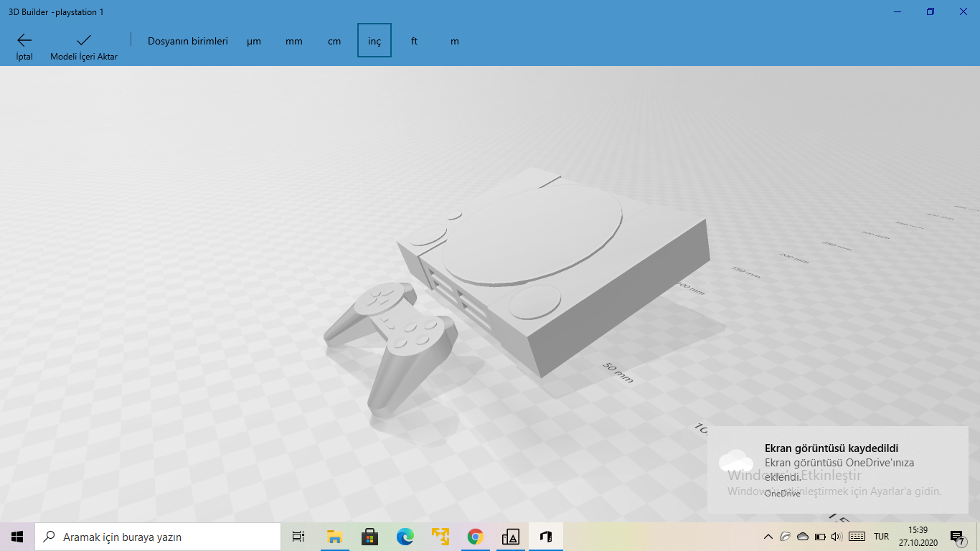
Task: Open Google Chrome from the taskbar
Action: coord(474,536)
